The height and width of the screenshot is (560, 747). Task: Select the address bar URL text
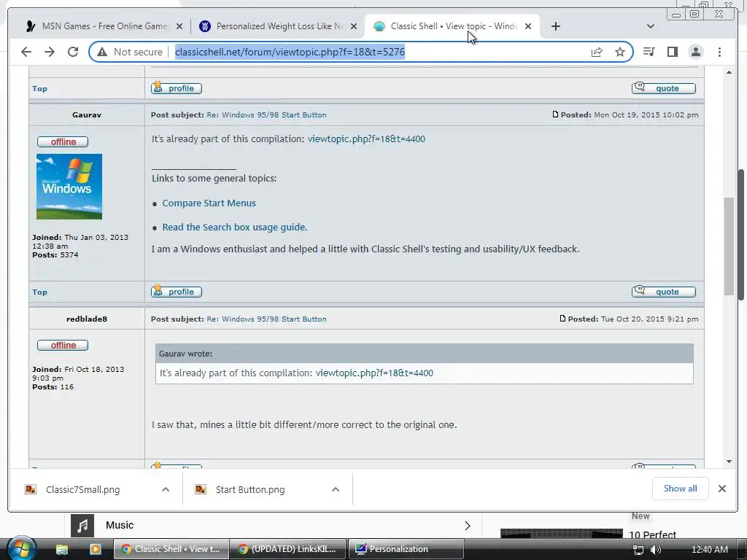pos(290,52)
